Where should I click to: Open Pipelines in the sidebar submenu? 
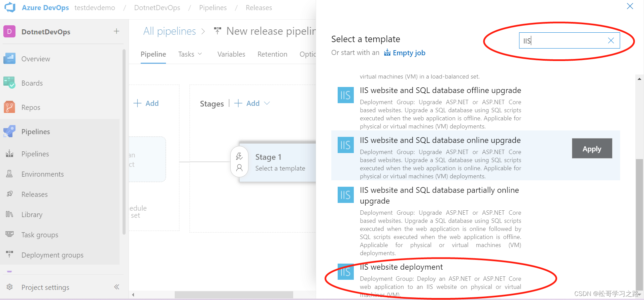[35, 154]
